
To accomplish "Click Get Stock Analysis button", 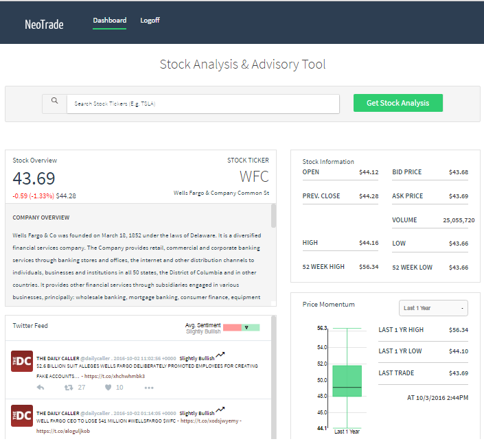I will [398, 103].
